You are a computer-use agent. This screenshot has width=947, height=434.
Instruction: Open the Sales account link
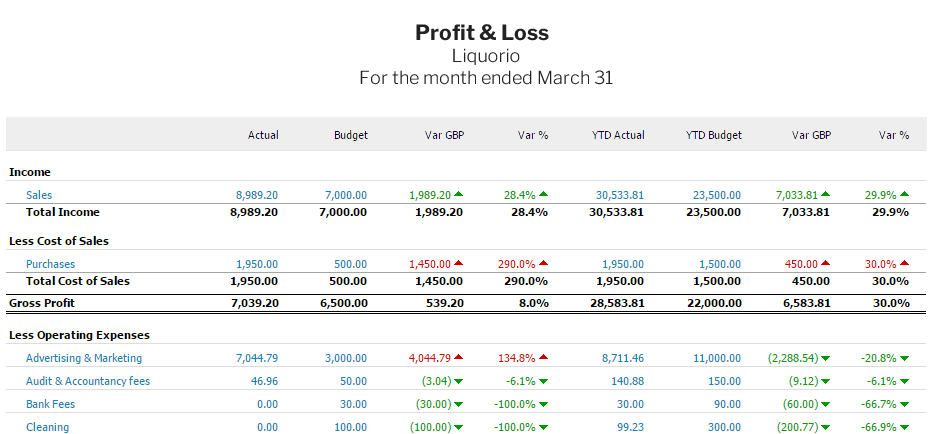coord(39,196)
